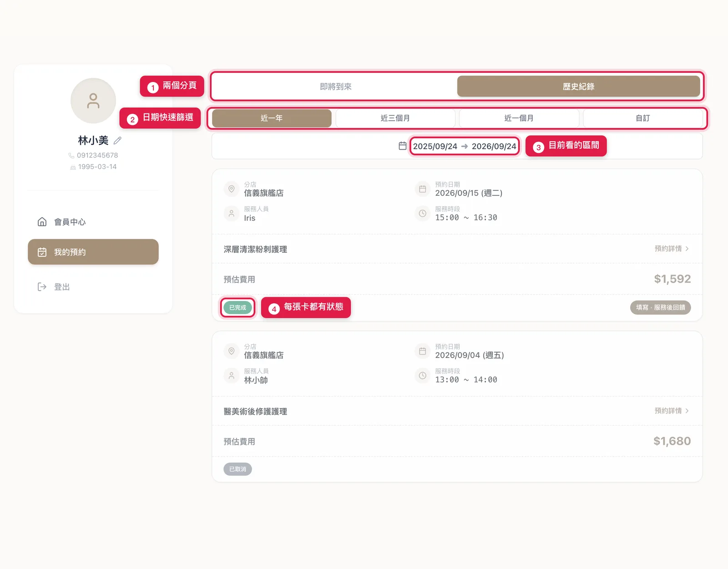
Task: Click the 已取消 status badge
Action: pos(238,469)
